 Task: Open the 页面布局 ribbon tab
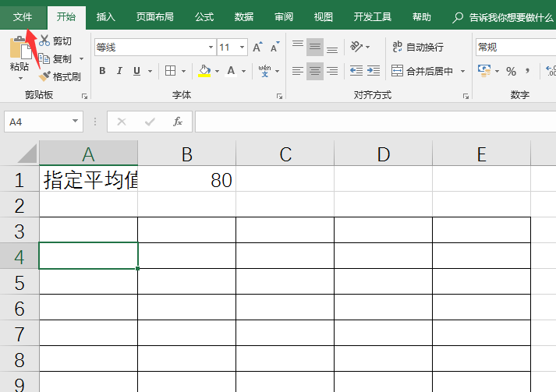point(155,17)
